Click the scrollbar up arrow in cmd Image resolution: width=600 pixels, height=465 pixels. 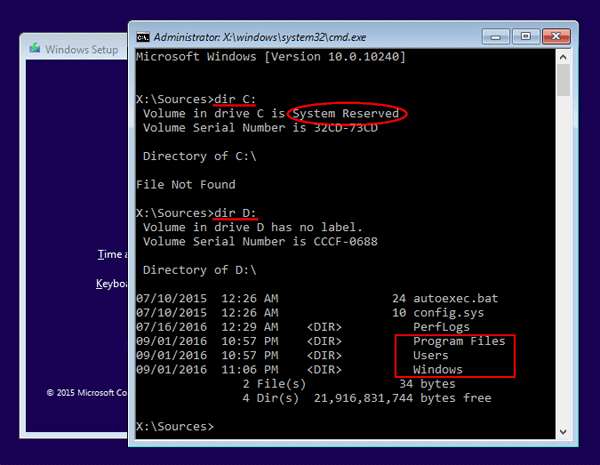point(563,56)
